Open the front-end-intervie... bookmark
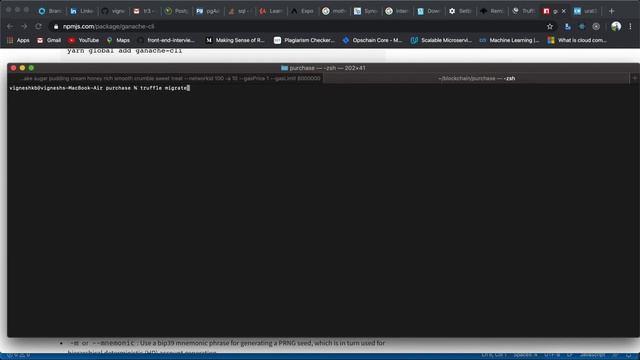640x360 pixels. [167, 40]
